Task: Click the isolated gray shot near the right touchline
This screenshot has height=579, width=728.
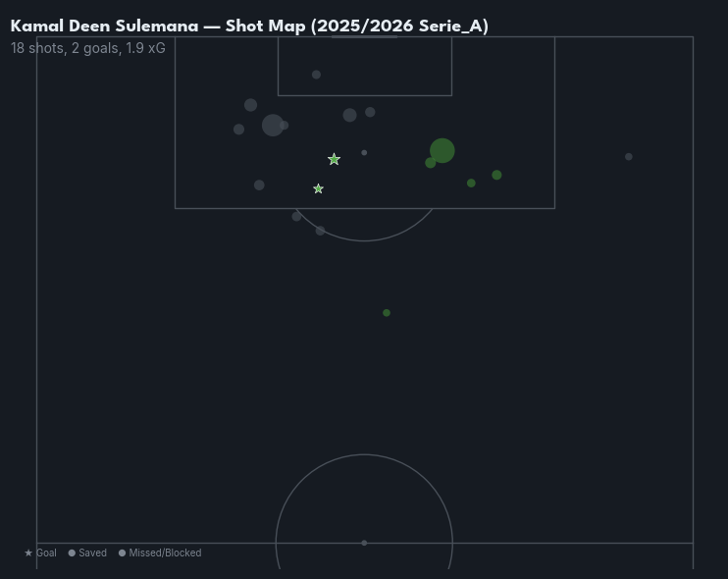Action: 629,156
